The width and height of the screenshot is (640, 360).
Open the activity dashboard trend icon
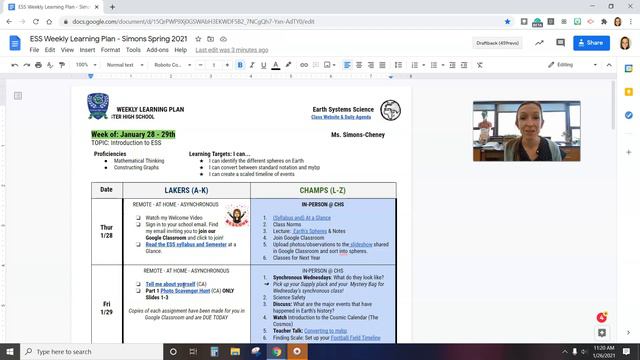tap(539, 43)
